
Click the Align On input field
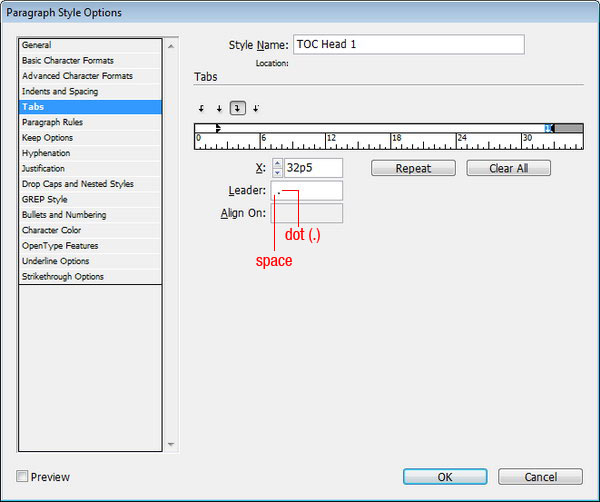point(307,213)
